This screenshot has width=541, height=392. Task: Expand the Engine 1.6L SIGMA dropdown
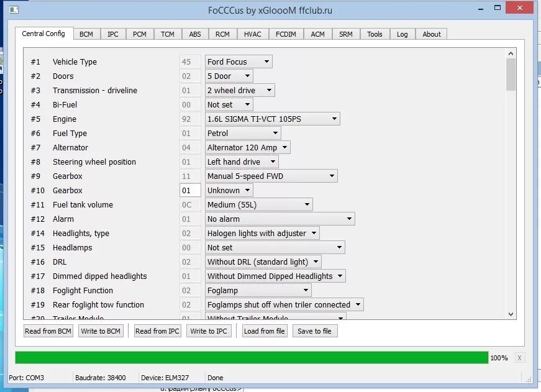[x=272, y=119]
